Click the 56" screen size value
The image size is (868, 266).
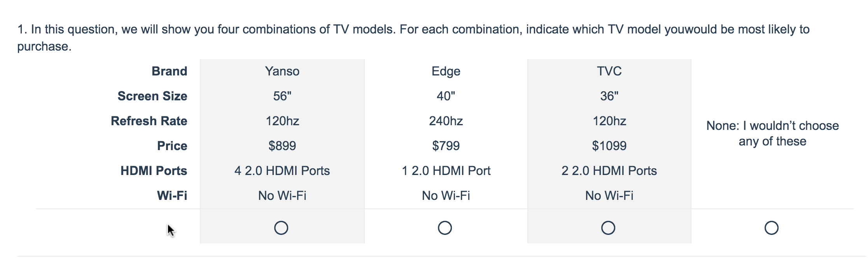(x=282, y=96)
